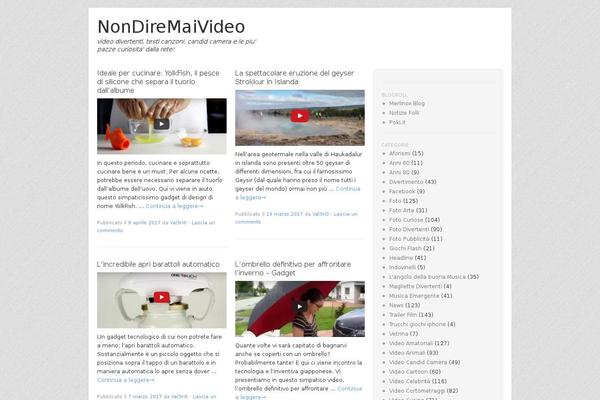Image resolution: width=600 pixels, height=400 pixels.
Task: Open the L'incredibile apri barattoli automatico title
Action: pyautogui.click(x=158, y=264)
